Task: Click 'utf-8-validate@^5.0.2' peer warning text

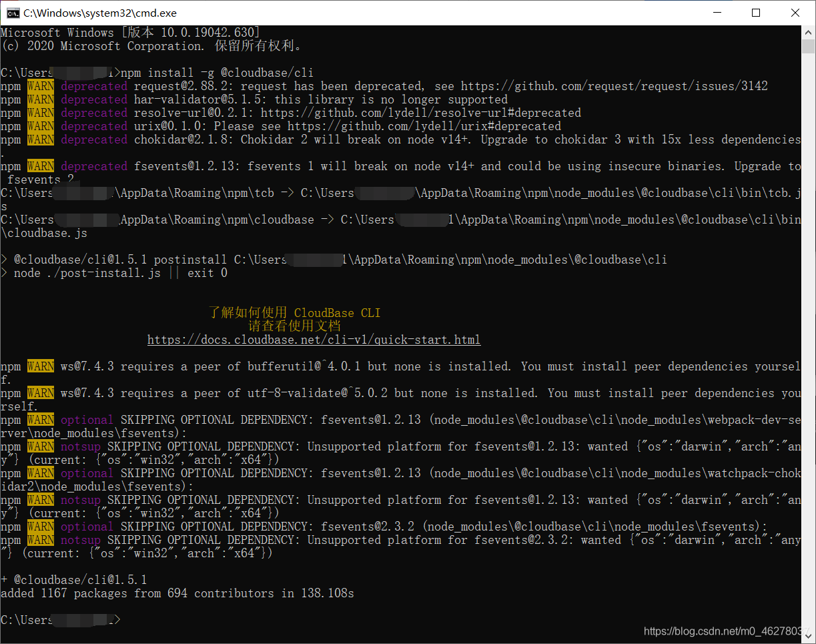Action: pos(400,400)
